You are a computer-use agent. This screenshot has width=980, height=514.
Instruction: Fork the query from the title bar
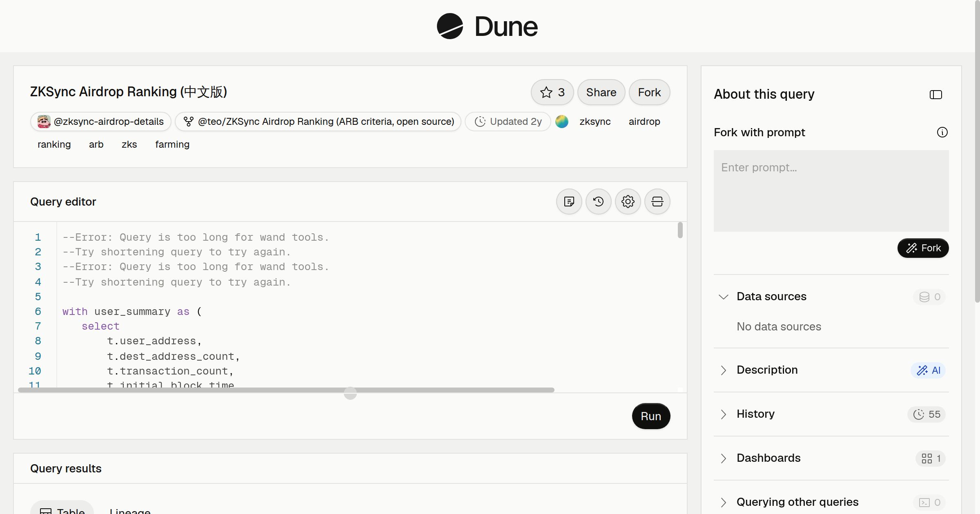pos(649,92)
